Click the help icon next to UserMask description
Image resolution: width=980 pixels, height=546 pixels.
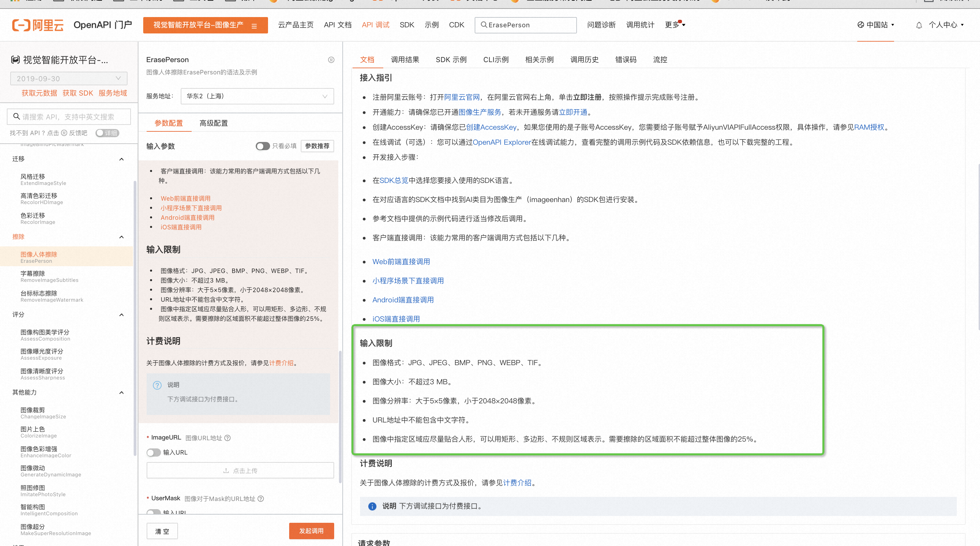pos(261,499)
